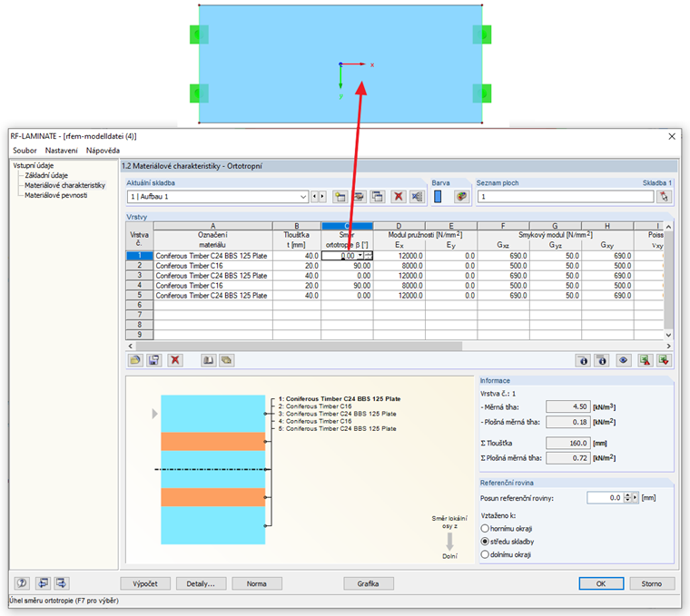Open the material library book icon
This screenshot has width=690, height=616.
(208, 360)
